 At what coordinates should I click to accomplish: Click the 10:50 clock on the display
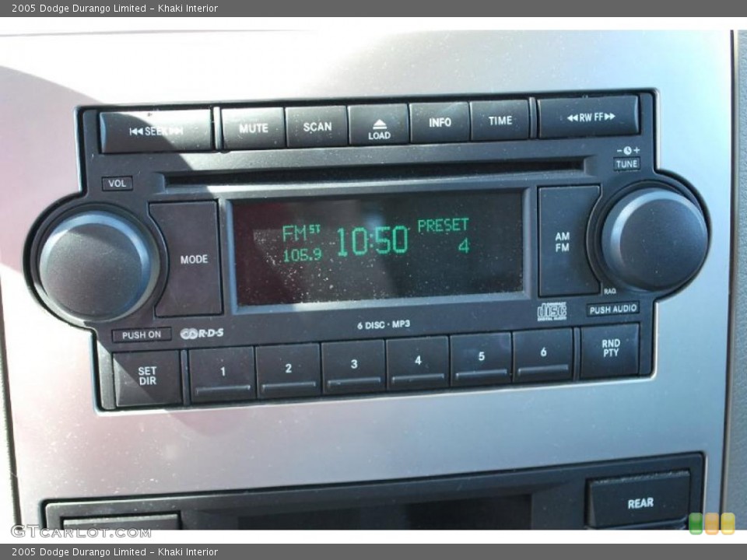tap(373, 240)
